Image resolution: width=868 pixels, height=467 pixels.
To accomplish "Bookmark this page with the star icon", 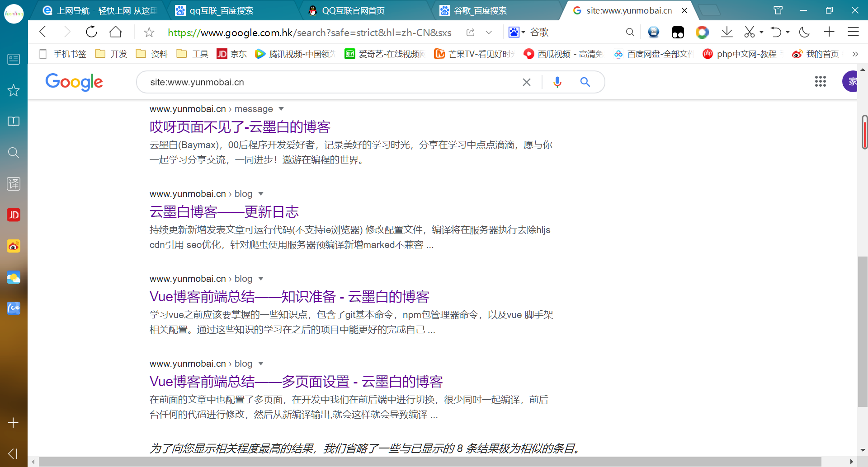I will point(149,33).
